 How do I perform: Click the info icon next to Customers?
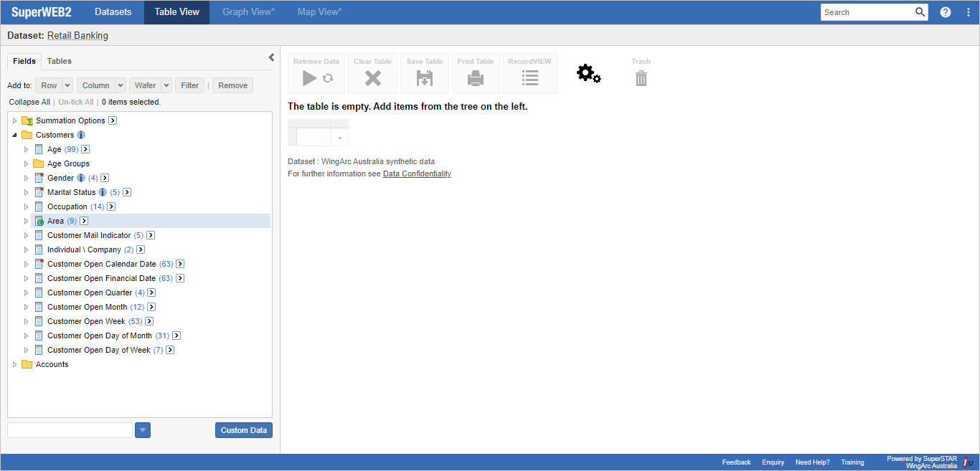81,135
